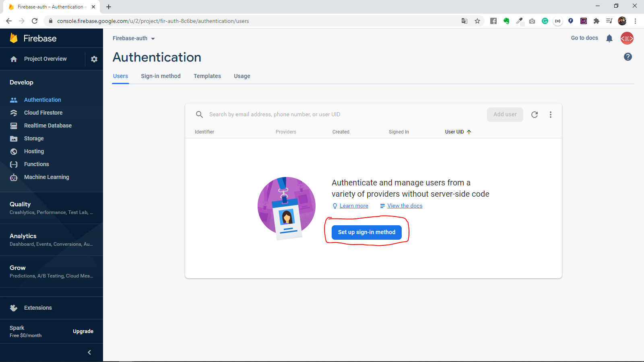
Task: Open the help question mark icon
Action: pos(628,57)
